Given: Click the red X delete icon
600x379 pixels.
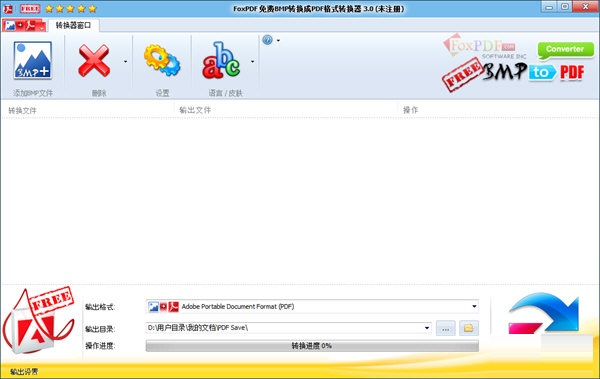Looking at the screenshot, I should pyautogui.click(x=94, y=60).
